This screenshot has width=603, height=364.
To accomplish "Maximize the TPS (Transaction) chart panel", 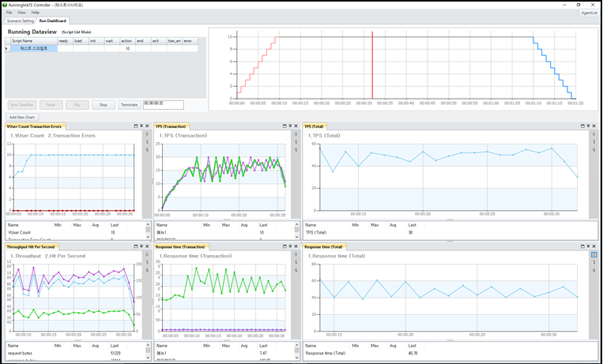I will click(x=285, y=126).
